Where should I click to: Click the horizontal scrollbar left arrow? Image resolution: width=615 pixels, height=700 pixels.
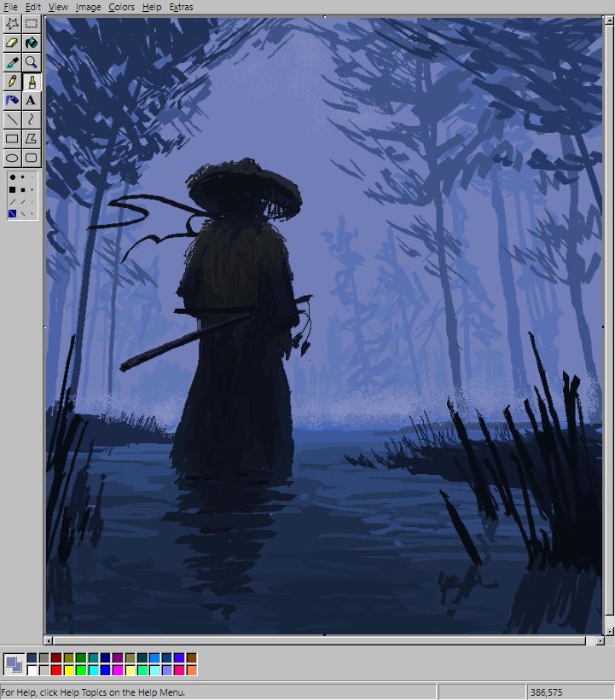point(49,640)
